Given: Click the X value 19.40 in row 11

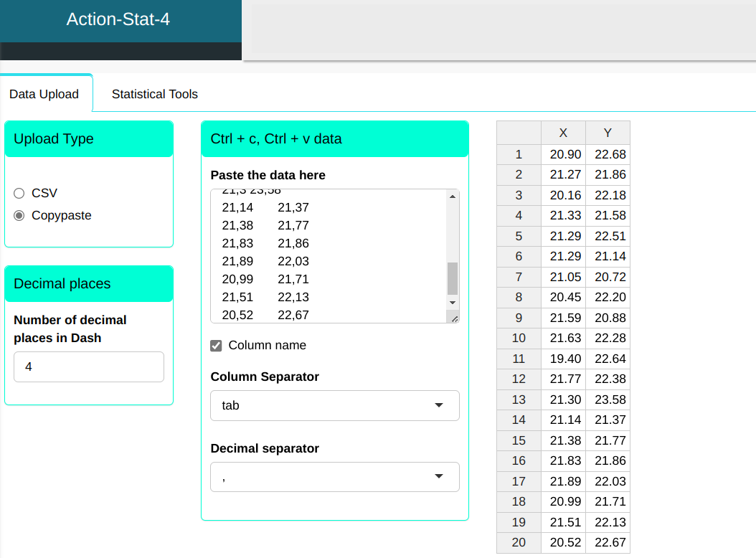Looking at the screenshot, I should 564,359.
